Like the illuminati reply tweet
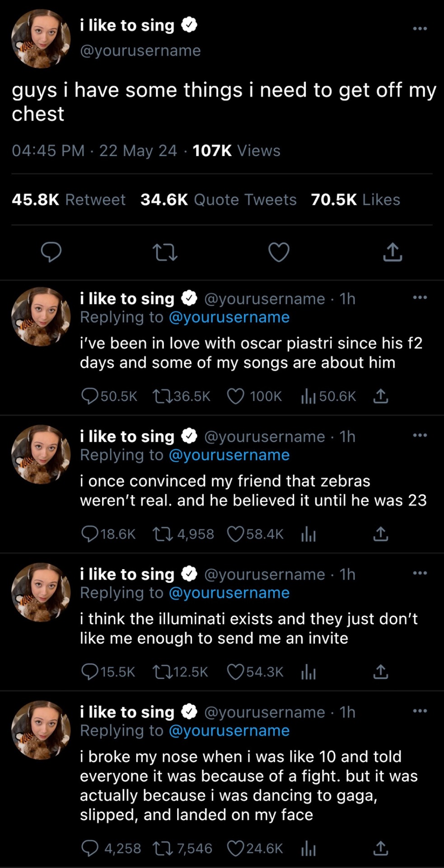Screen dimensions: 444x868 tap(235, 672)
